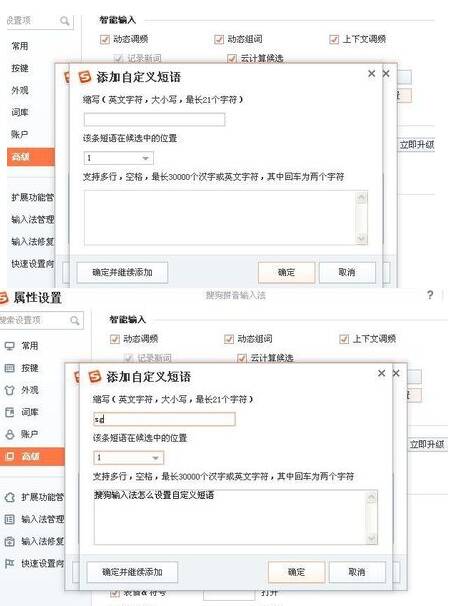Screen dimensions: 452x606
Task: Open 扩展功能管理 in the sidebar without icons
Action: (33, 197)
